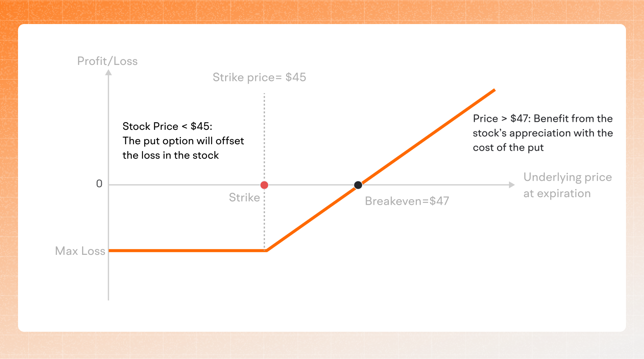
Task: Click the "Max Loss" label
Action: coord(80,251)
